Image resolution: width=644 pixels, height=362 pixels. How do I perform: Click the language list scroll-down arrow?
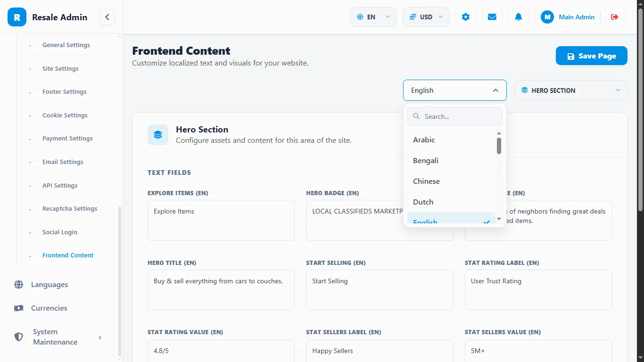499,219
